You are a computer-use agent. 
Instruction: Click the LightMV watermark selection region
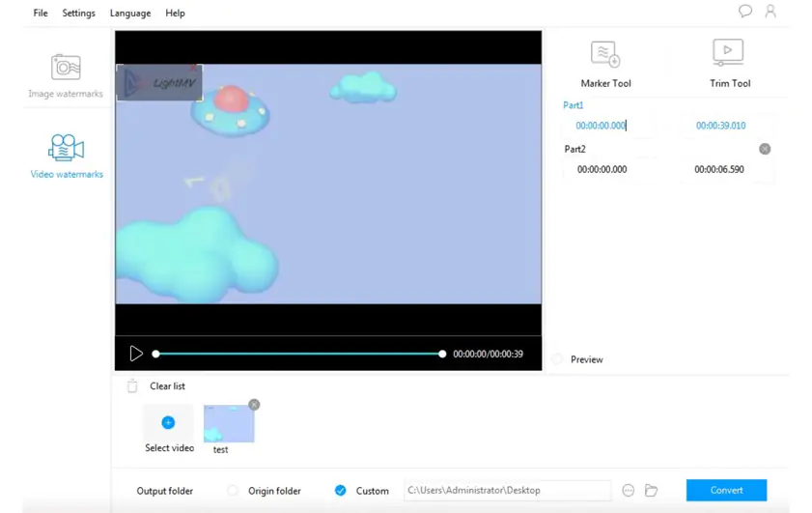pyautogui.click(x=159, y=83)
